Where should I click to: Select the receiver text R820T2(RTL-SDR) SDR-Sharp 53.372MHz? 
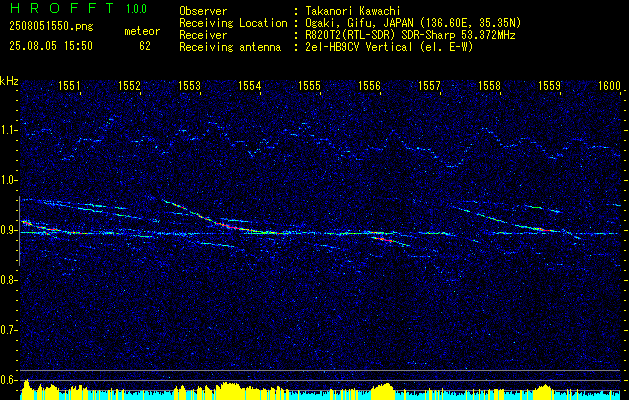point(410,35)
